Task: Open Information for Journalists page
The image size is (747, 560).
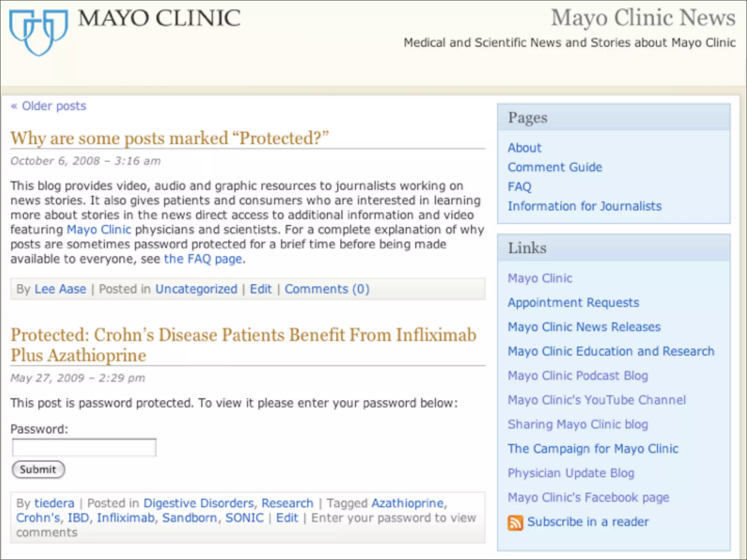Action: (584, 206)
